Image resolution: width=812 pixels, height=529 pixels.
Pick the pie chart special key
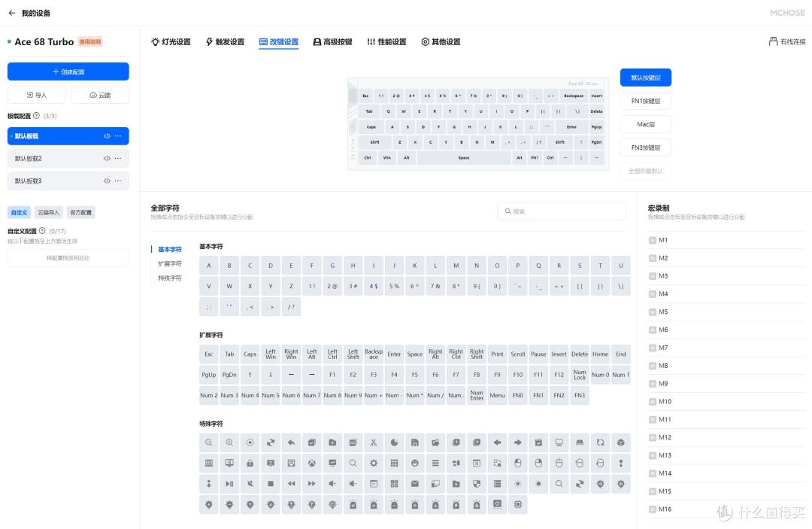coord(394,442)
